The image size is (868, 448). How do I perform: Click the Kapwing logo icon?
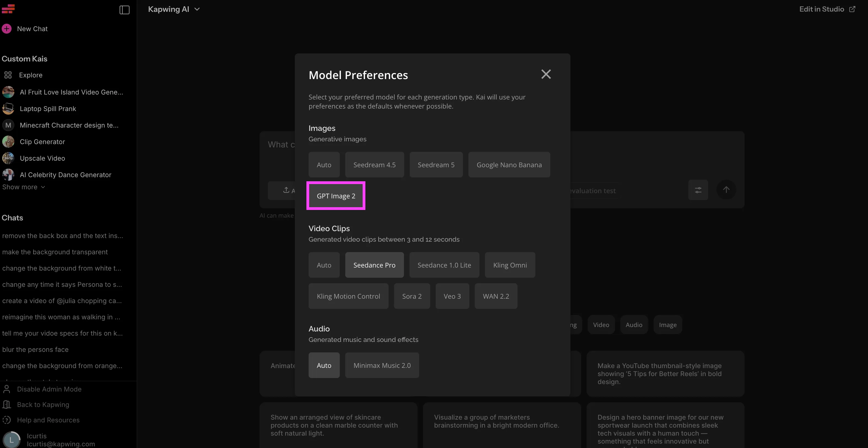(8, 9)
